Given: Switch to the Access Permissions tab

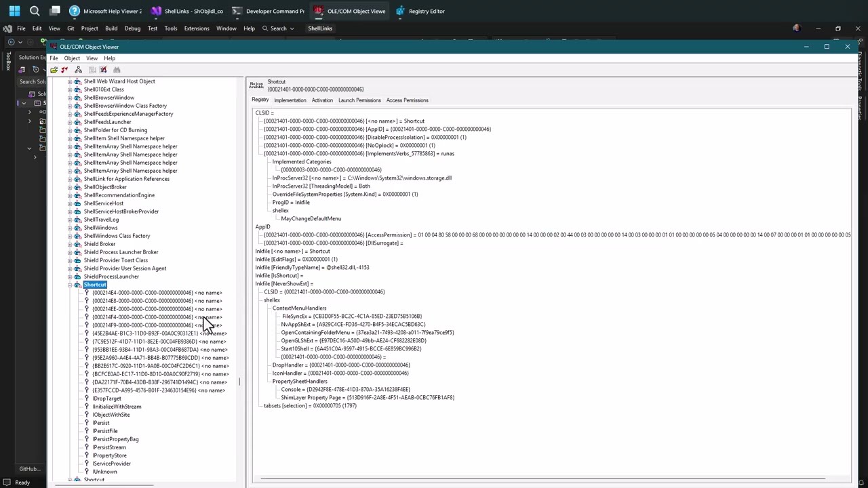Looking at the screenshot, I should [x=407, y=100].
